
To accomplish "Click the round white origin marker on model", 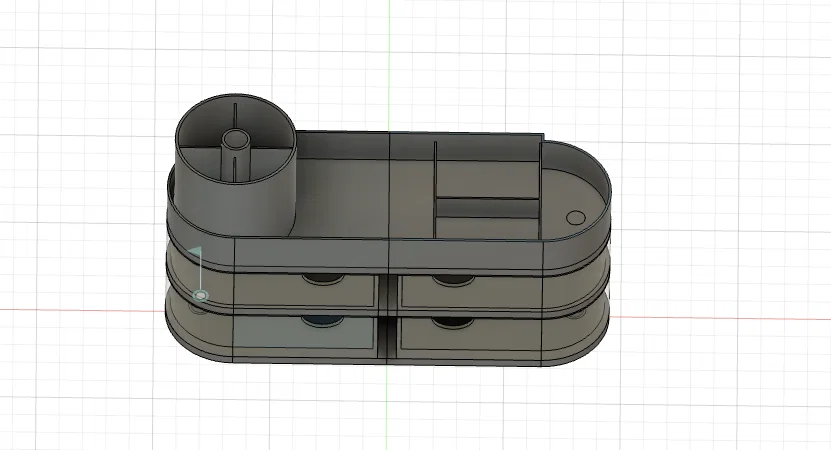I will 200,295.
